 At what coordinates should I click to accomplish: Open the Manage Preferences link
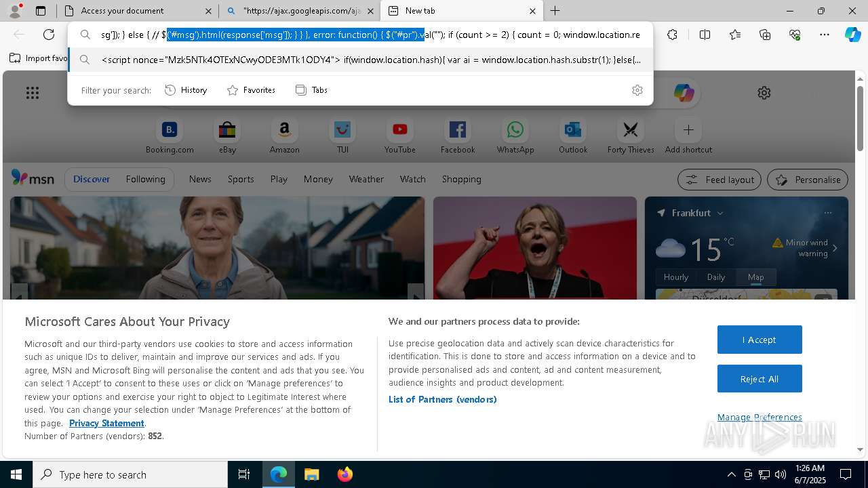tap(759, 417)
